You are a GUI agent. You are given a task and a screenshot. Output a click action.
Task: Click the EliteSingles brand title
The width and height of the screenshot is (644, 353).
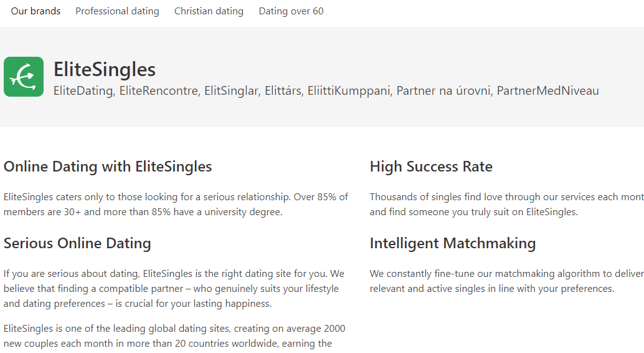(105, 69)
